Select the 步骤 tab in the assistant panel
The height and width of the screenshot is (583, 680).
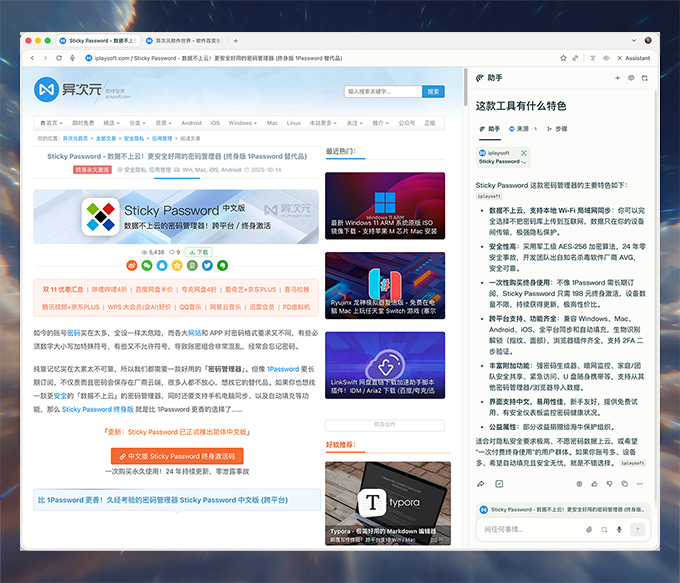[x=557, y=129]
